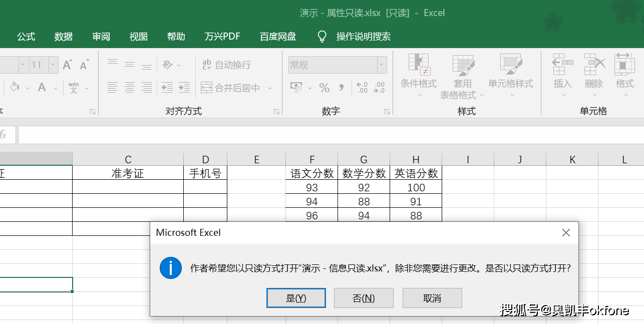Open 单元格样式 cell styles gallery
This screenshot has width=644, height=324.
(x=511, y=76)
